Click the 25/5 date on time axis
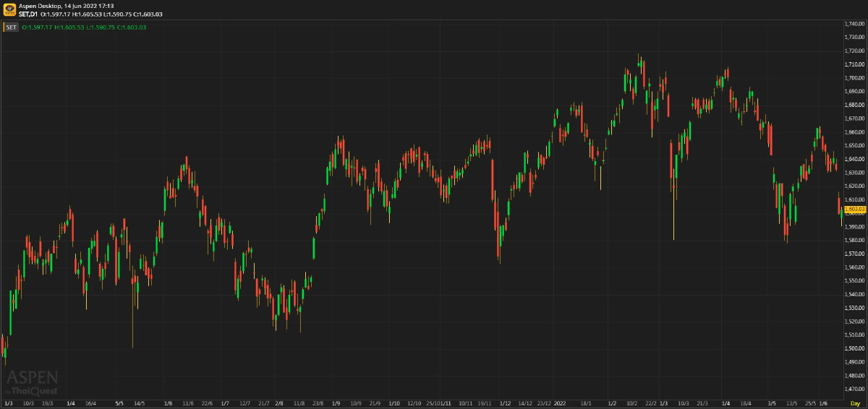This screenshot has height=409, width=868. (811, 403)
